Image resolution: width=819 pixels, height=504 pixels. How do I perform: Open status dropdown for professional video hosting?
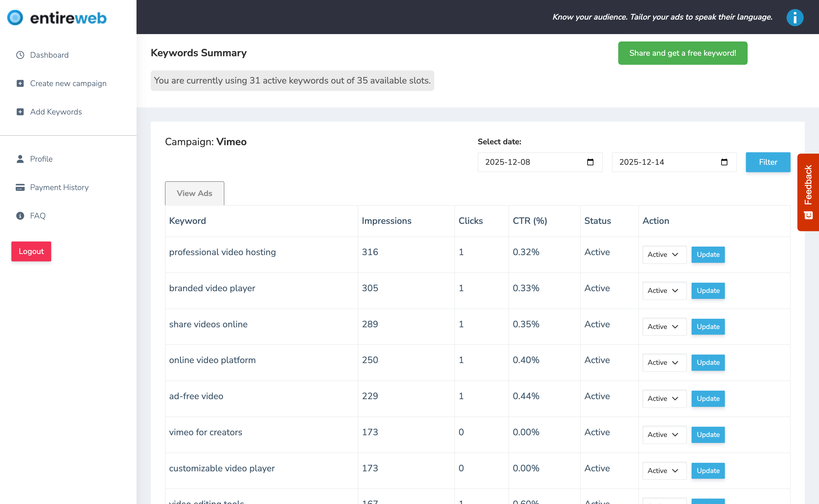click(664, 254)
